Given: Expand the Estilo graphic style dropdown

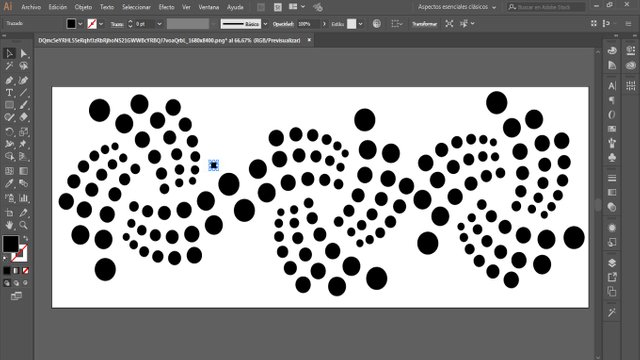Looking at the screenshot, I should click(360, 24).
